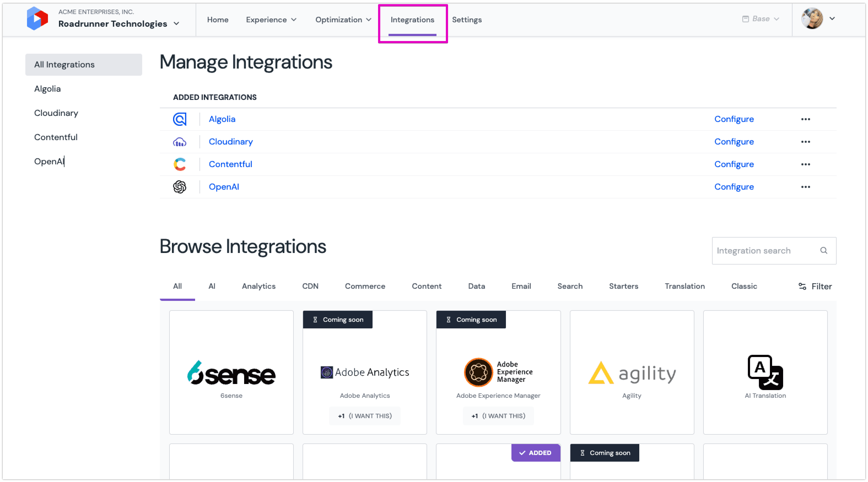The image size is (868, 482).
Task: Open the Cloudinary link in added integrations
Action: tap(231, 142)
